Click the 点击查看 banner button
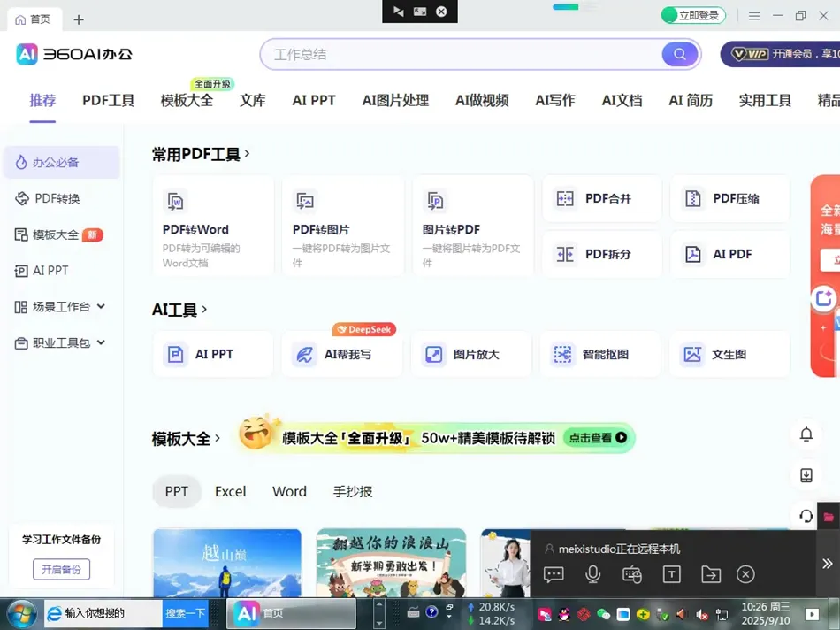 (x=598, y=437)
